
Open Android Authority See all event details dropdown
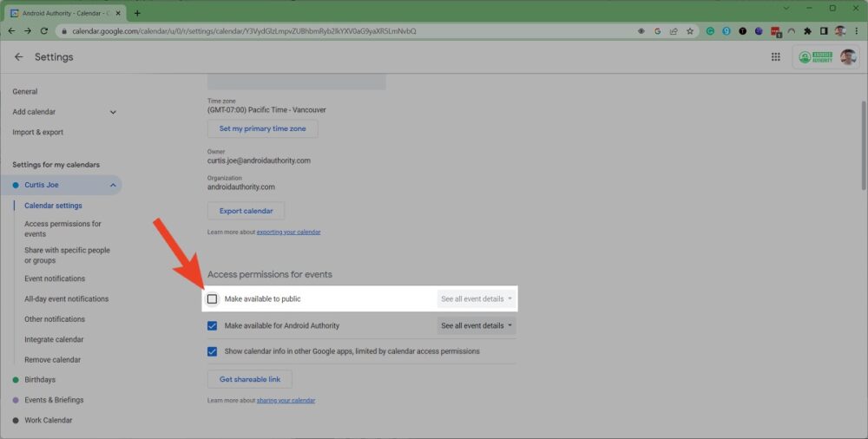pos(477,325)
